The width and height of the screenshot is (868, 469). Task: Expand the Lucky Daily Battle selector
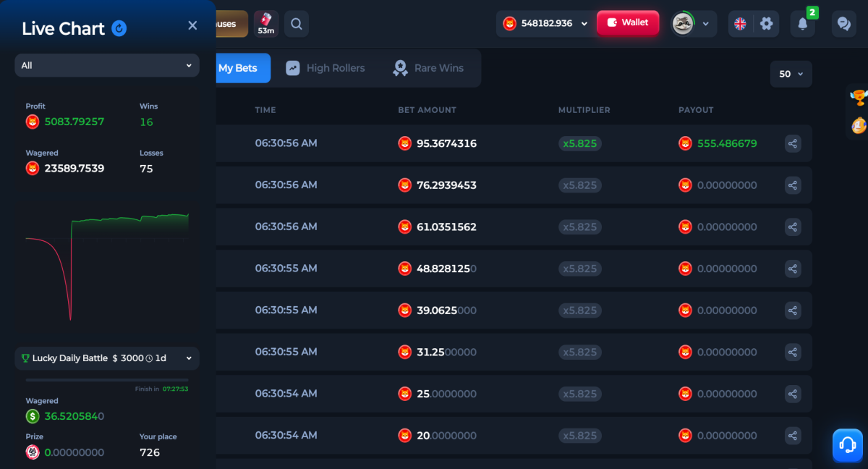[107, 358]
